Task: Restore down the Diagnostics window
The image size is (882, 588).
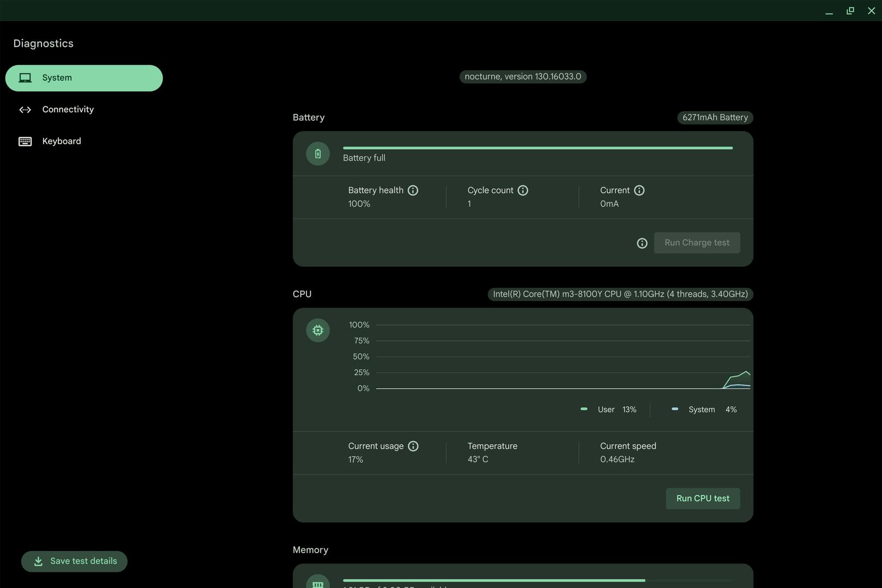Action: 850,11
